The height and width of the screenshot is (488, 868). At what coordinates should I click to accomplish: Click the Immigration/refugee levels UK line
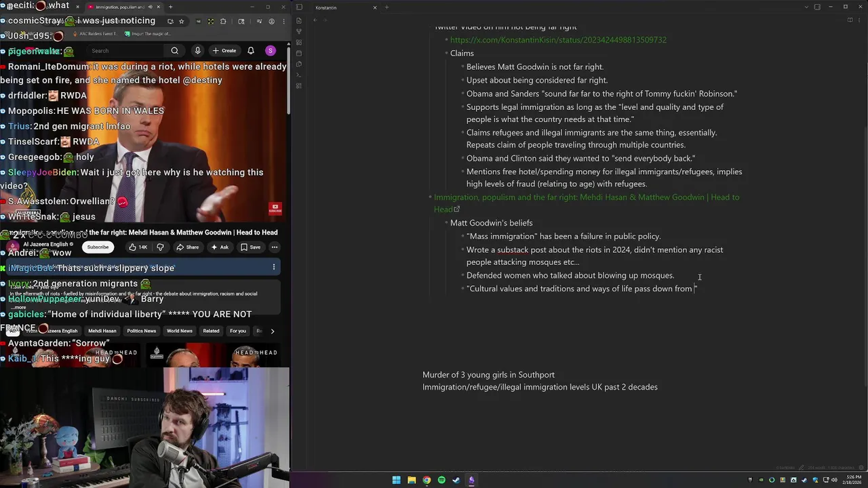pyautogui.click(x=540, y=387)
